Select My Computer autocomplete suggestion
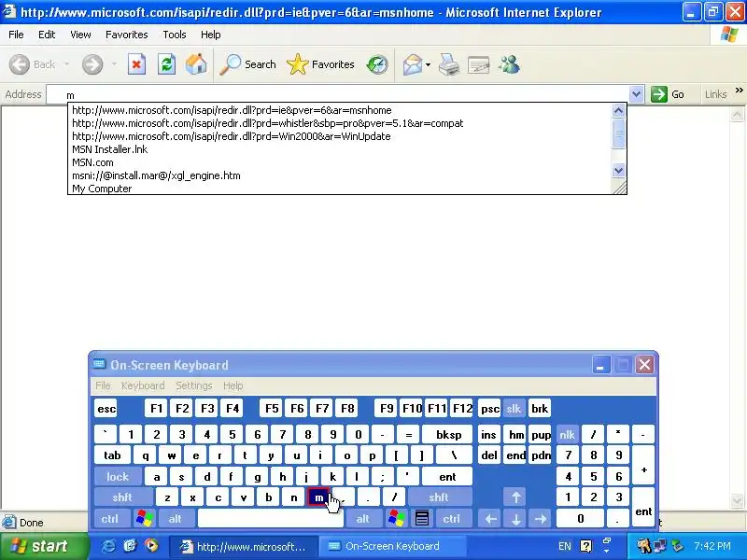Image resolution: width=747 pixels, height=560 pixels. [x=340, y=189]
